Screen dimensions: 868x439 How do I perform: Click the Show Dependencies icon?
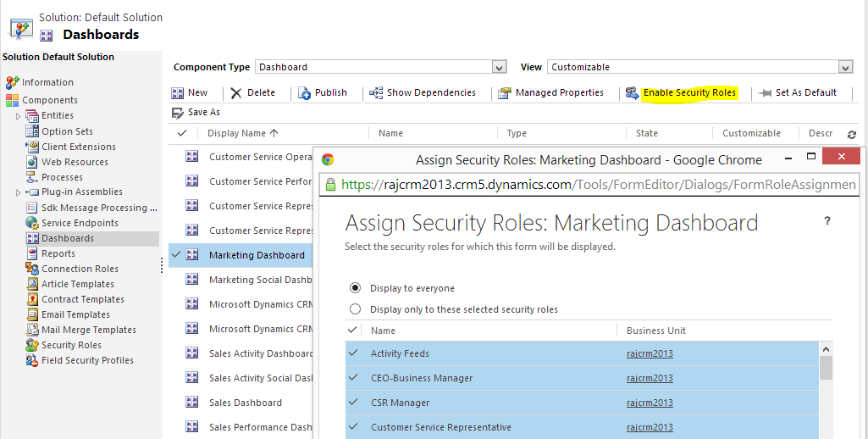coord(377,93)
